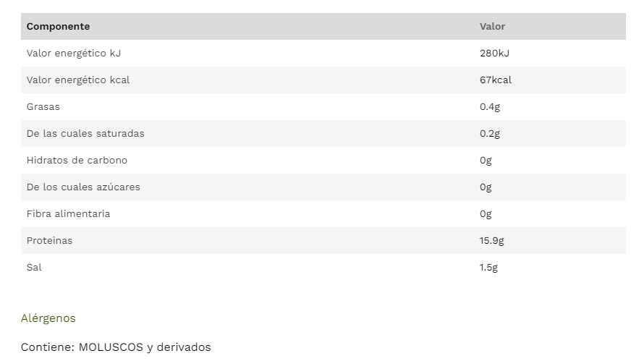Click the 280kJ value cell
This screenshot has width=644, height=361.
point(495,53)
